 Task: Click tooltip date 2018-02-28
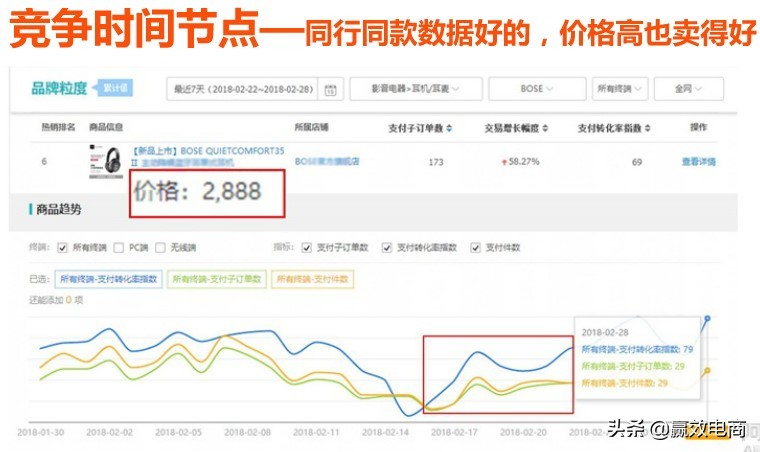[605, 332]
